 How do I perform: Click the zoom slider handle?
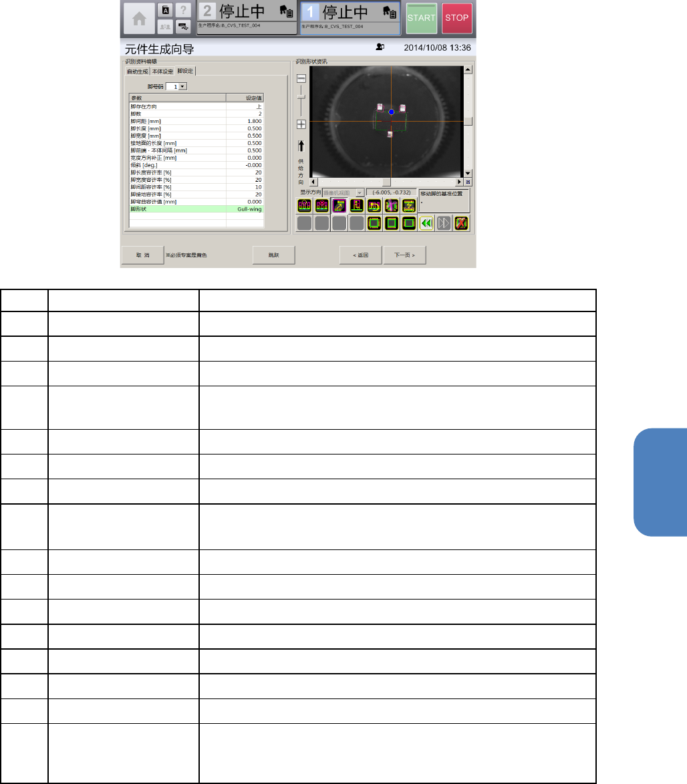[x=301, y=97]
